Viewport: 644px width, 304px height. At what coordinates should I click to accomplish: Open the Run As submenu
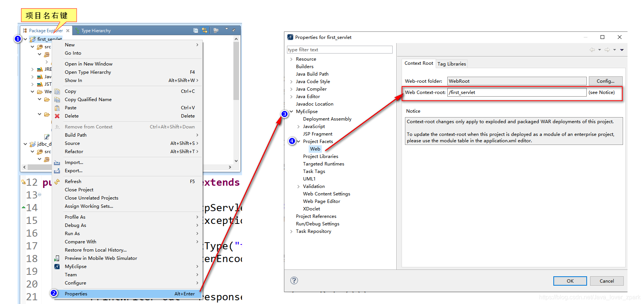[x=127, y=234]
